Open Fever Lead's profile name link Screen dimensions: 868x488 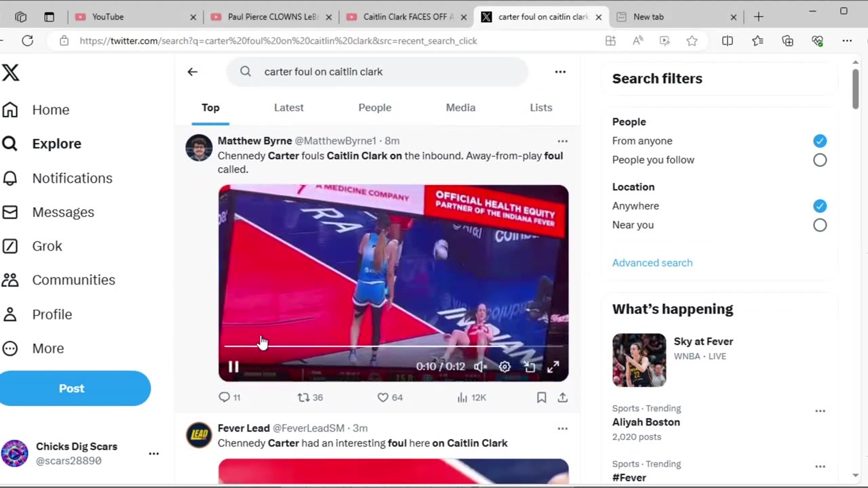pos(243,428)
